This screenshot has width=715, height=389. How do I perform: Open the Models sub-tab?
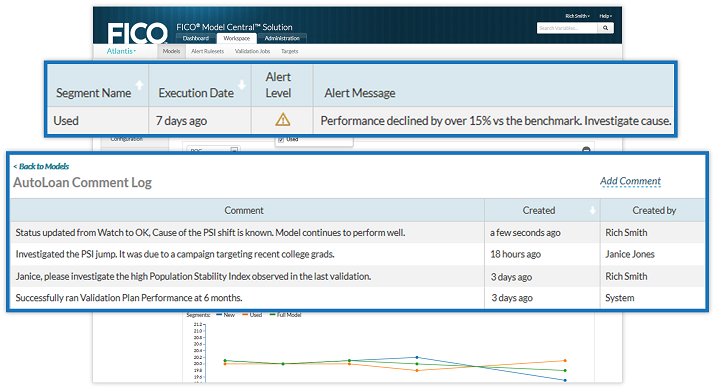(171, 52)
